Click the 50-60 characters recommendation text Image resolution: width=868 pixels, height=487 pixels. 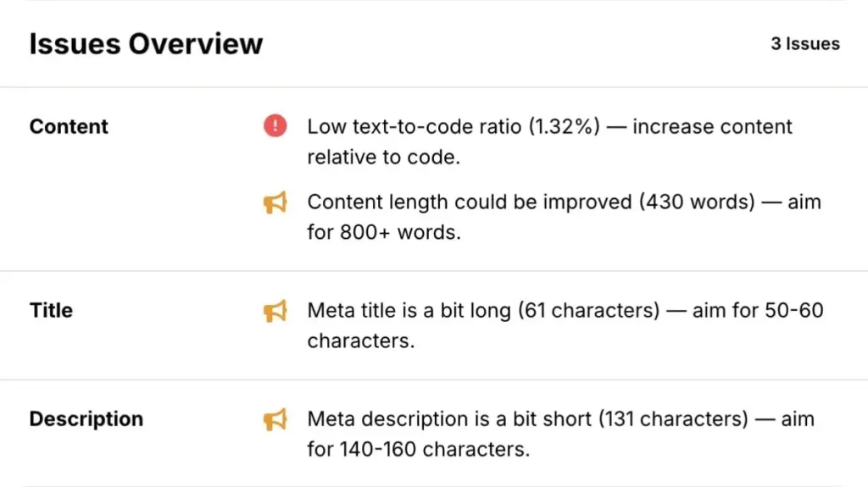click(784, 311)
